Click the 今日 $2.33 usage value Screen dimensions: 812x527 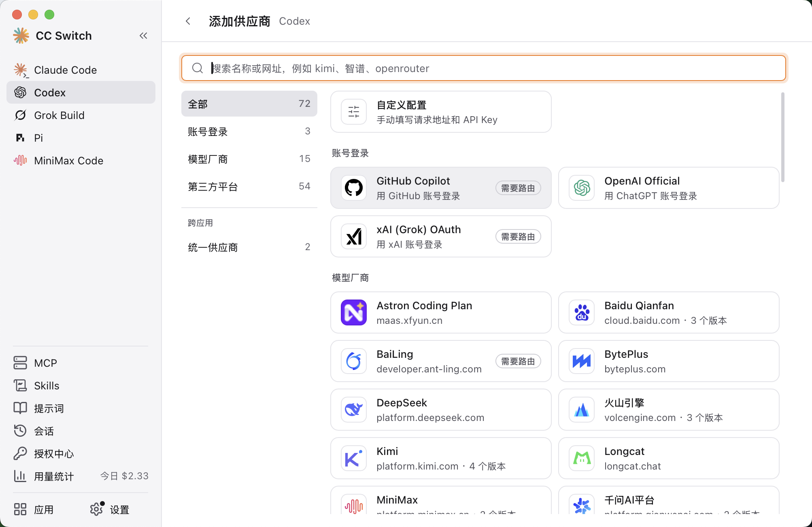click(124, 476)
